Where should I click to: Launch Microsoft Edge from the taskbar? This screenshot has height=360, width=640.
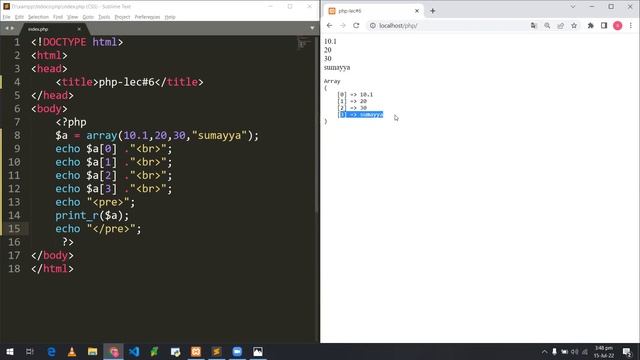click(x=51, y=351)
